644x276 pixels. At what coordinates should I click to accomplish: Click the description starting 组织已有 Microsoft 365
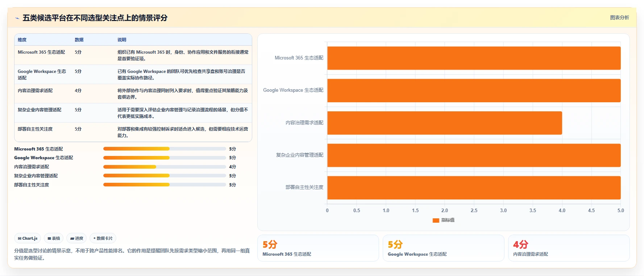183,55
